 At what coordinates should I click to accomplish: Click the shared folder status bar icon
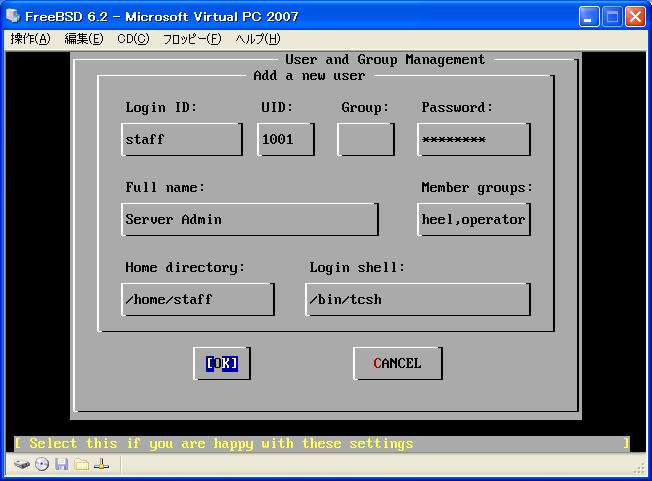[x=82, y=464]
